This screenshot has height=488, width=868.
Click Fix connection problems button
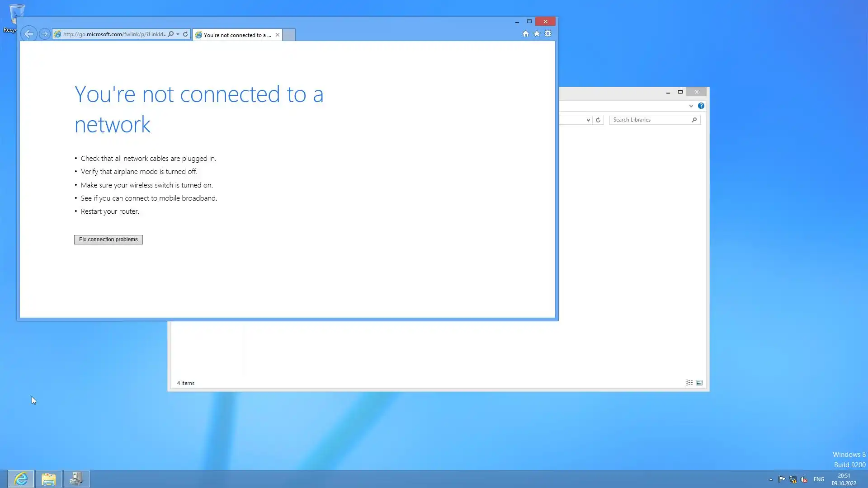[x=108, y=239]
